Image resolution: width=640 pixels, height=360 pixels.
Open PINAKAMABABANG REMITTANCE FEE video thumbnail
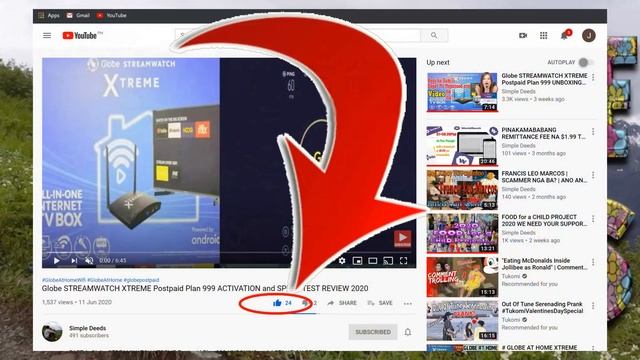point(462,146)
